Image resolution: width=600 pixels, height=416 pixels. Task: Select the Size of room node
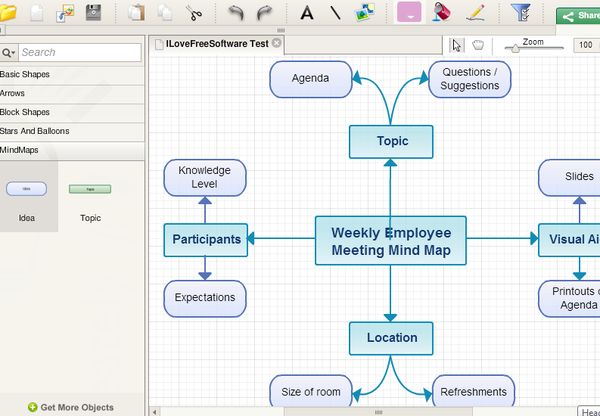[311, 391]
